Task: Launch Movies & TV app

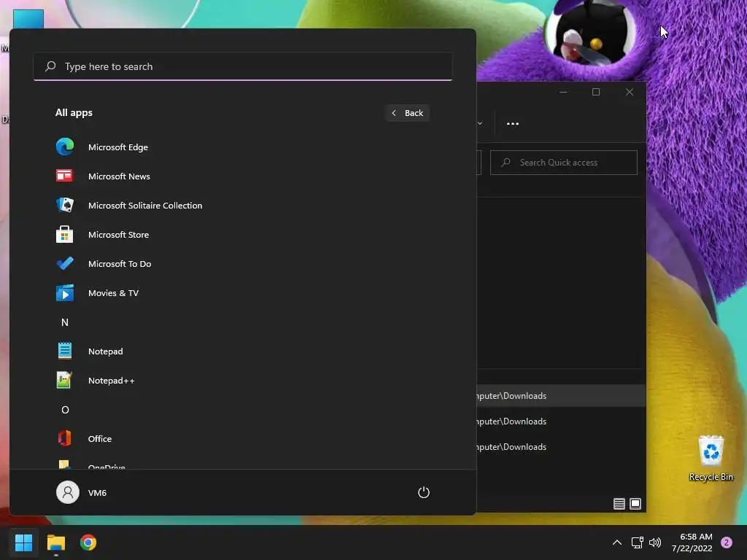Action: tap(242, 293)
